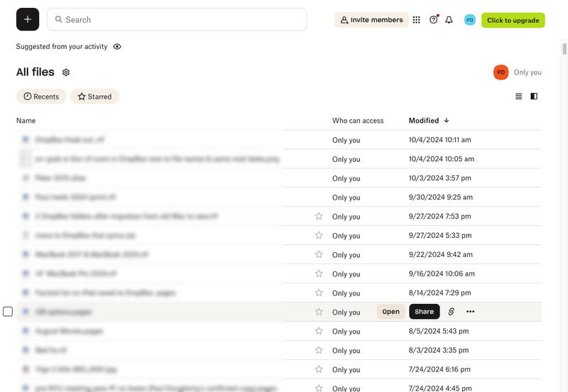Open more options ellipsis for highlighted file

[470, 312]
